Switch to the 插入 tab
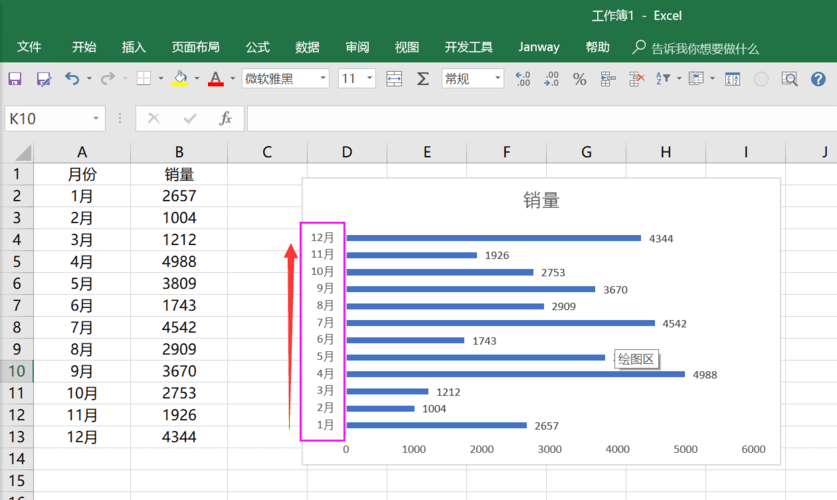Viewport: 837px width, 500px height. click(133, 47)
